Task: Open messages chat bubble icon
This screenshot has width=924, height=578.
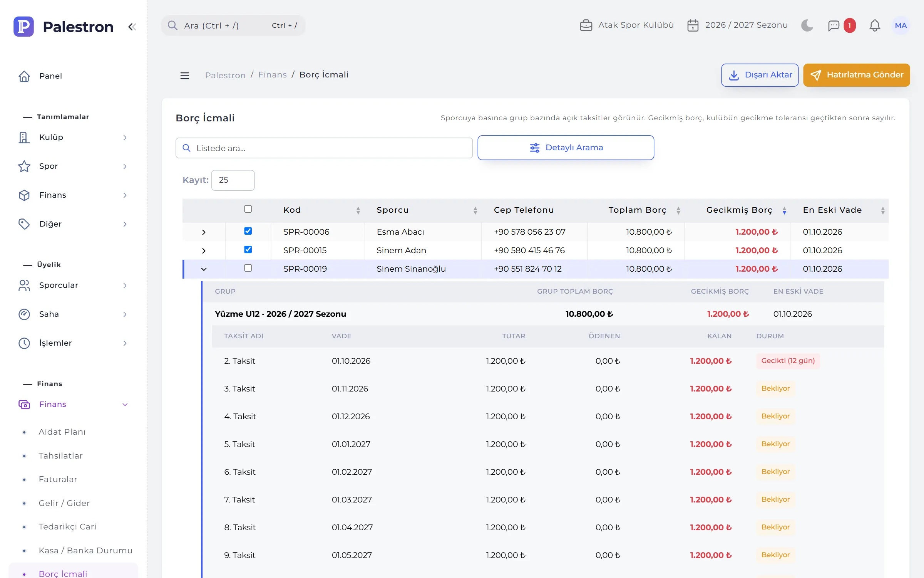Action: pos(834,25)
